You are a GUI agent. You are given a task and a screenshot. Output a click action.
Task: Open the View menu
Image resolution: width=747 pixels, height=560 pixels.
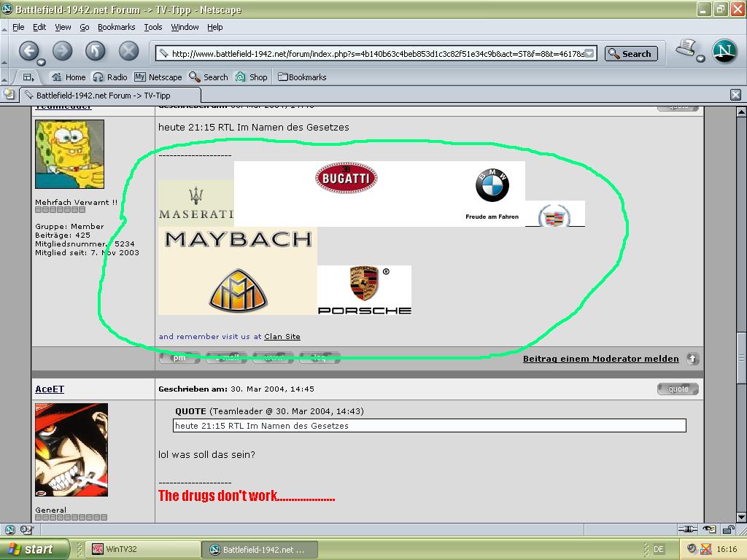click(x=63, y=27)
